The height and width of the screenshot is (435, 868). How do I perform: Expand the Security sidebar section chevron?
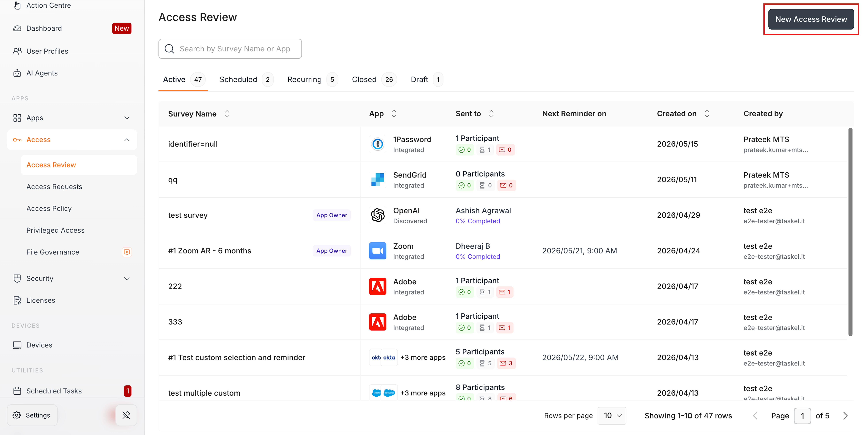(127, 279)
